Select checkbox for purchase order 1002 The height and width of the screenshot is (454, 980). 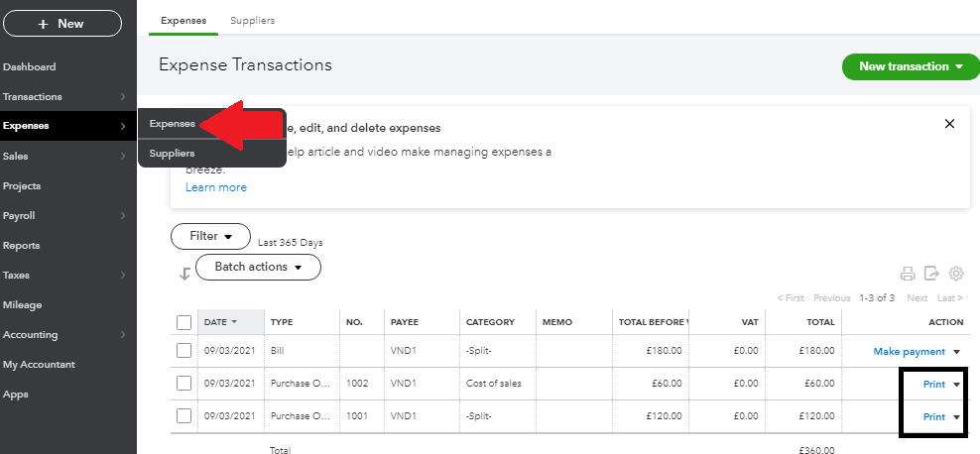point(184,384)
